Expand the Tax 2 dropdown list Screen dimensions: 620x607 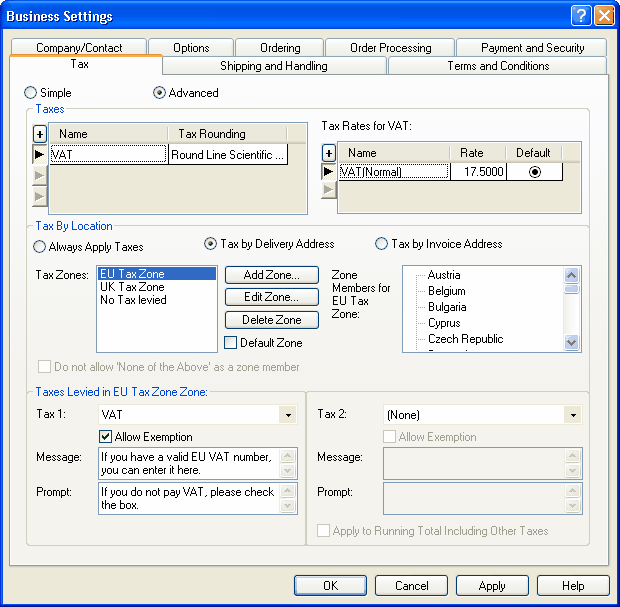573,415
